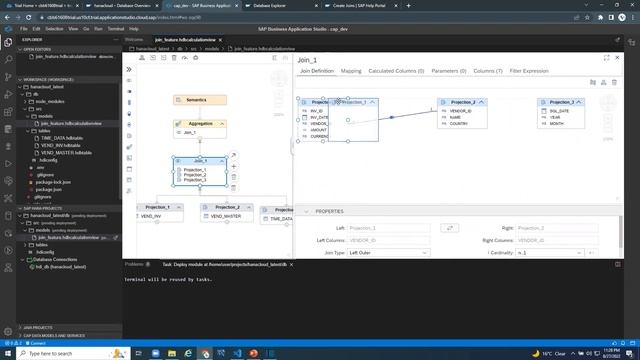Open the Join Type dropdown
640x360 pixels.
[x=388, y=253]
